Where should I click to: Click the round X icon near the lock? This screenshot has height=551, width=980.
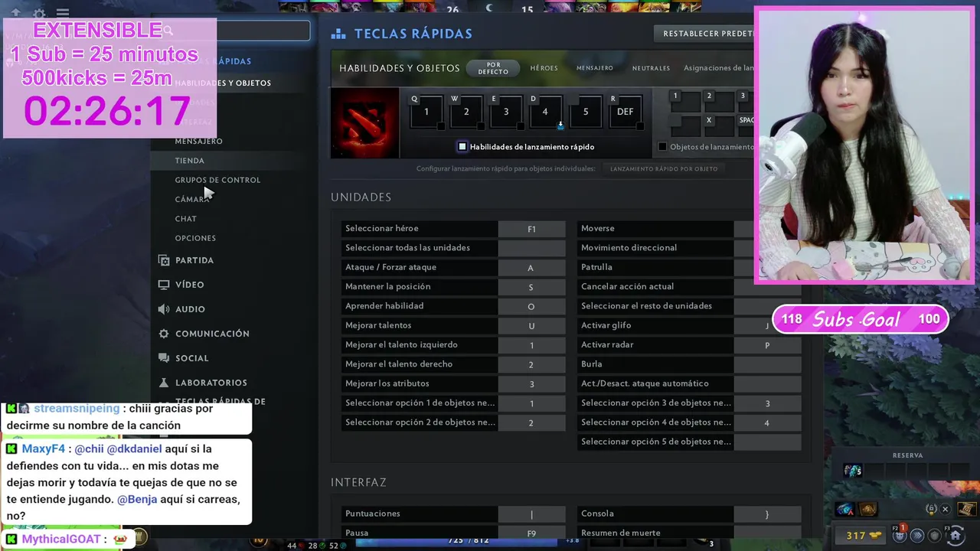[946, 509]
